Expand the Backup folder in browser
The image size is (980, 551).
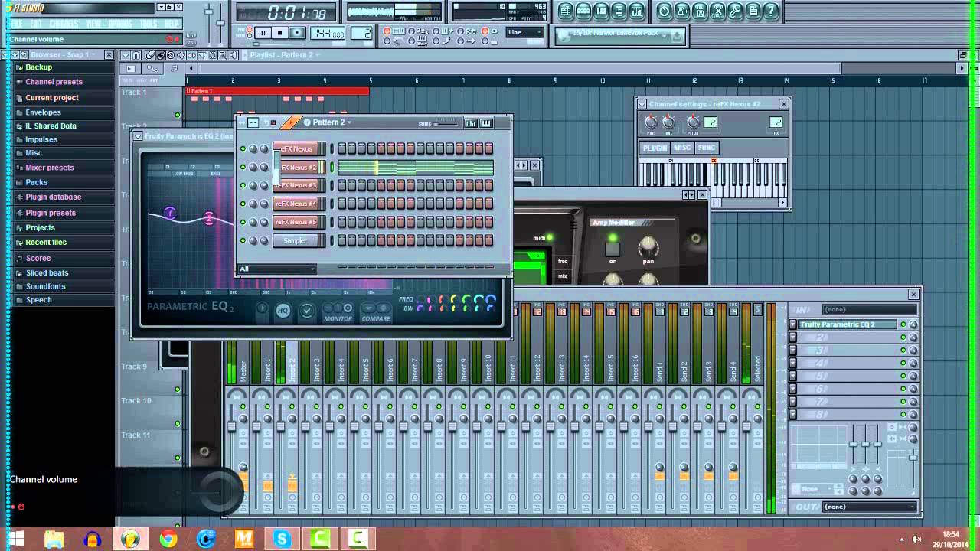pyautogui.click(x=38, y=67)
